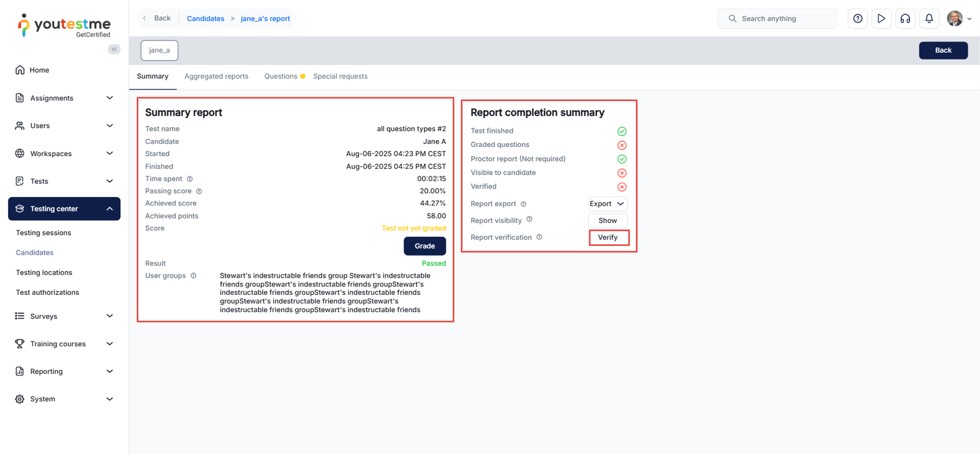Open the play tutorial icon in header
980x454 pixels.
pyautogui.click(x=881, y=18)
